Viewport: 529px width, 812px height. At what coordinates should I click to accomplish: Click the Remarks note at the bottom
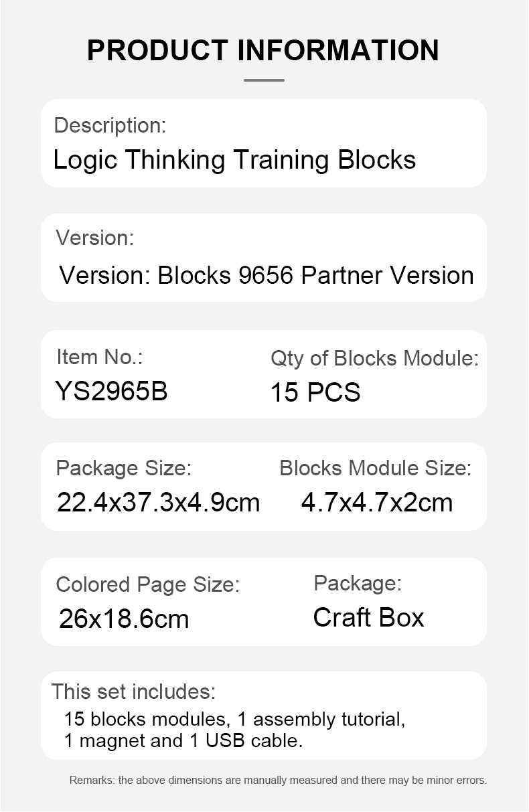[x=278, y=780]
